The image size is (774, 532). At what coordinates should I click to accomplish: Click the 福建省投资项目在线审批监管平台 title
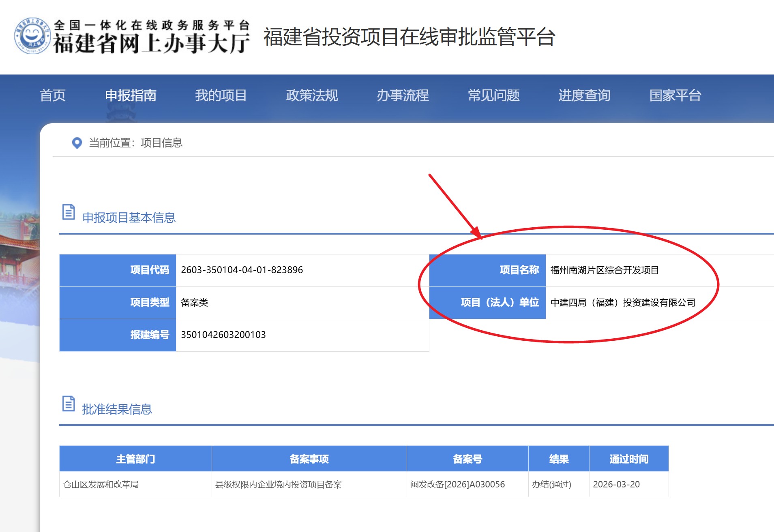(x=409, y=37)
